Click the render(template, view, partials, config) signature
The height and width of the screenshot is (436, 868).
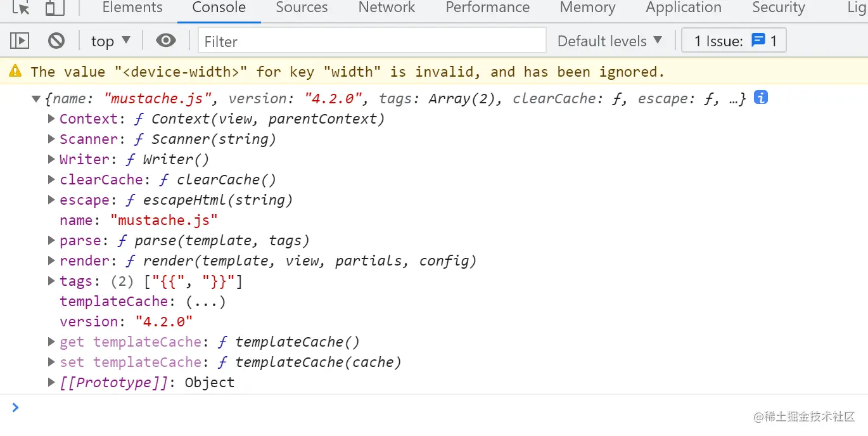click(x=310, y=261)
